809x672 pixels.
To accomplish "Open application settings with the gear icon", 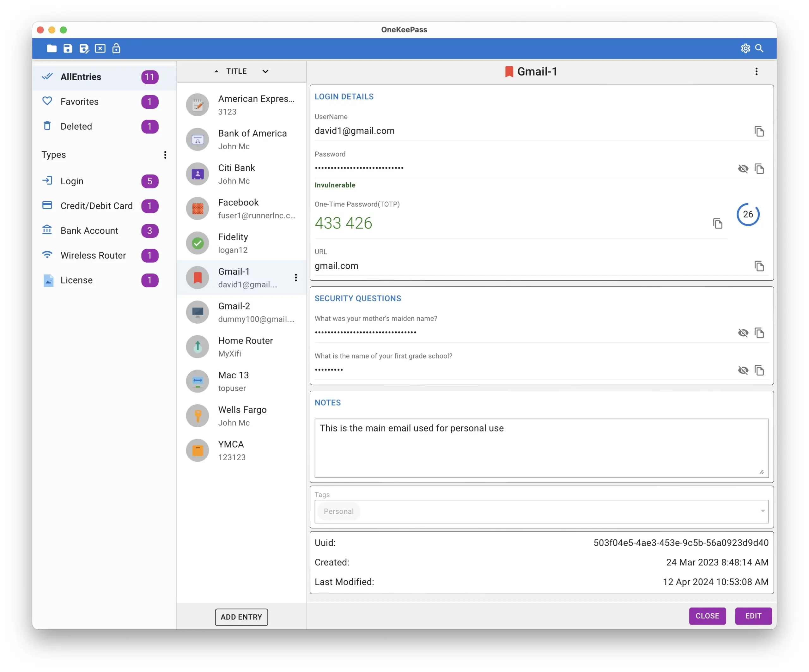I will (745, 48).
